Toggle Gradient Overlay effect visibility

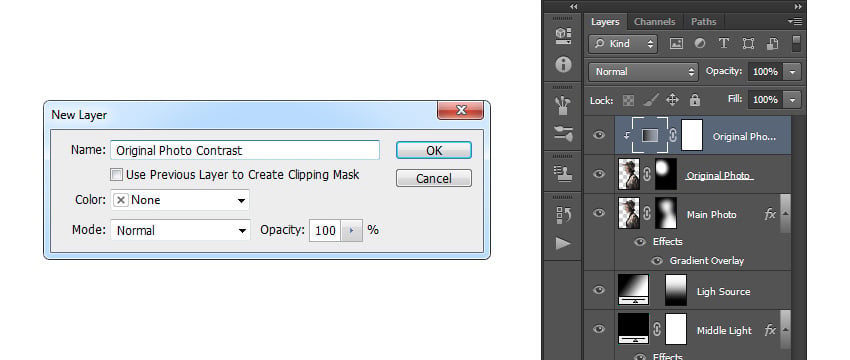(657, 261)
